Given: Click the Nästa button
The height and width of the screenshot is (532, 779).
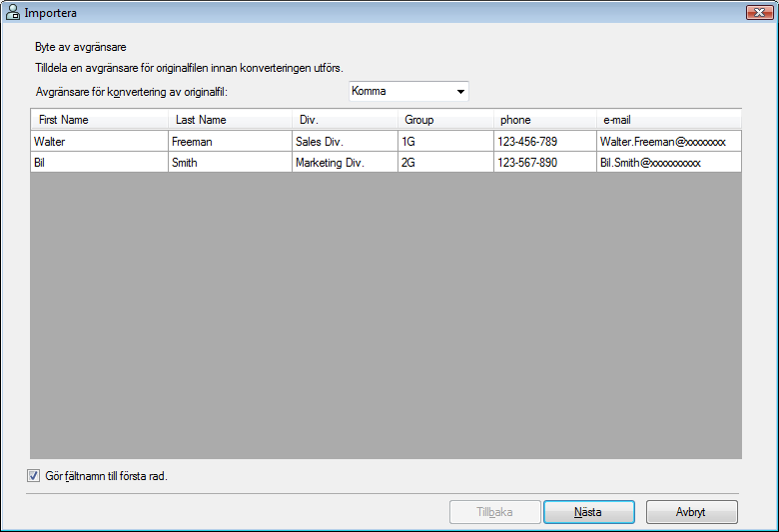Looking at the screenshot, I should tap(588, 512).
